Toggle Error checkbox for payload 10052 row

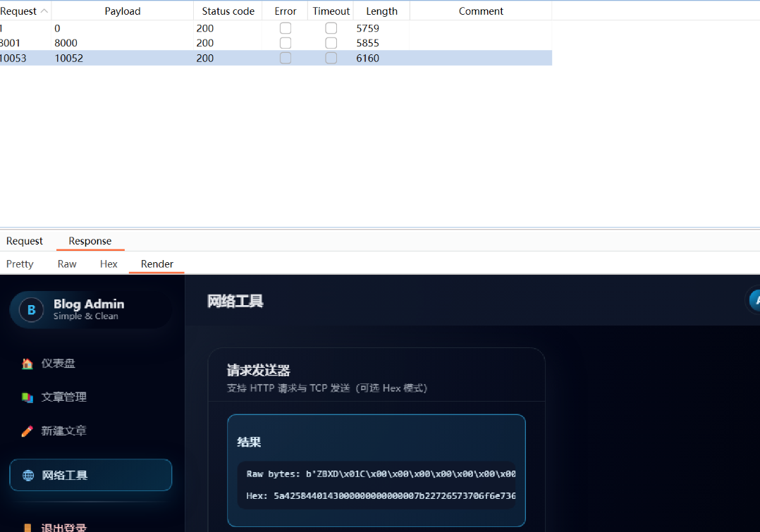coord(286,58)
